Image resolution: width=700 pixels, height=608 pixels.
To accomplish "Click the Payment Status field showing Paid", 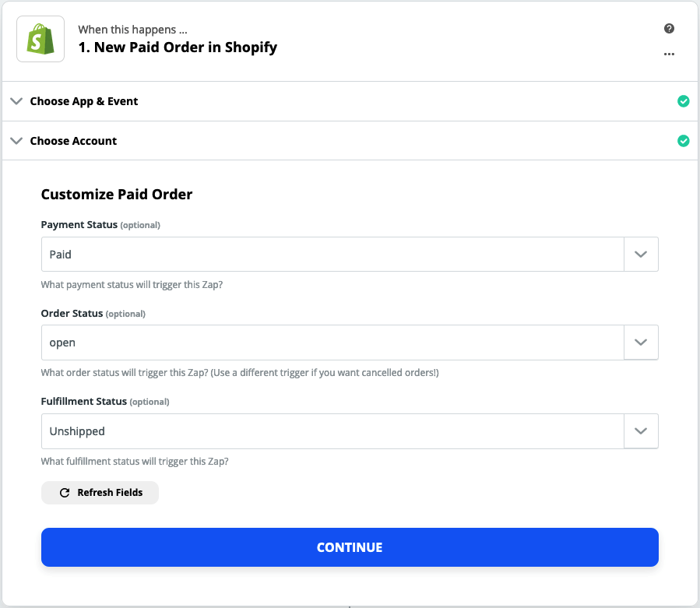I will [332, 255].
